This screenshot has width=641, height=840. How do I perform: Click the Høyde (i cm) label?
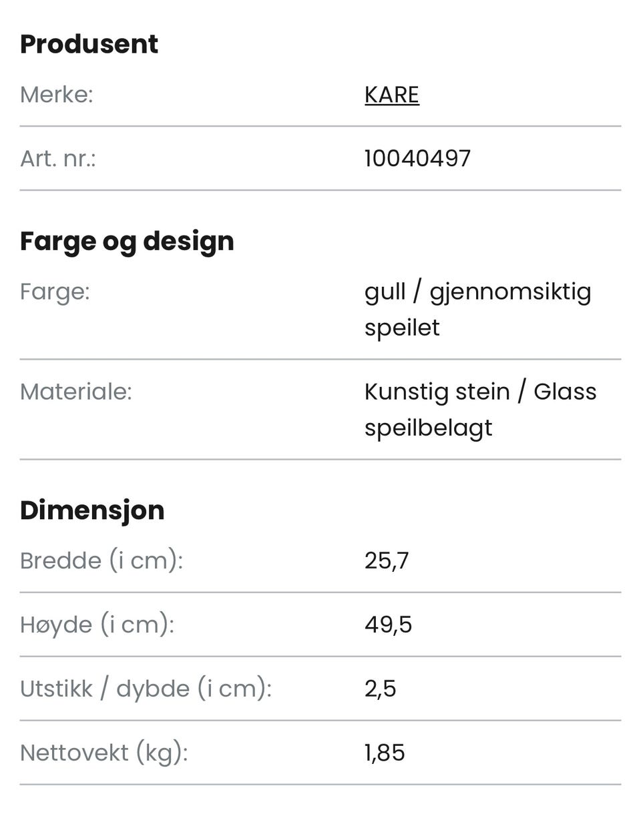coord(97,624)
